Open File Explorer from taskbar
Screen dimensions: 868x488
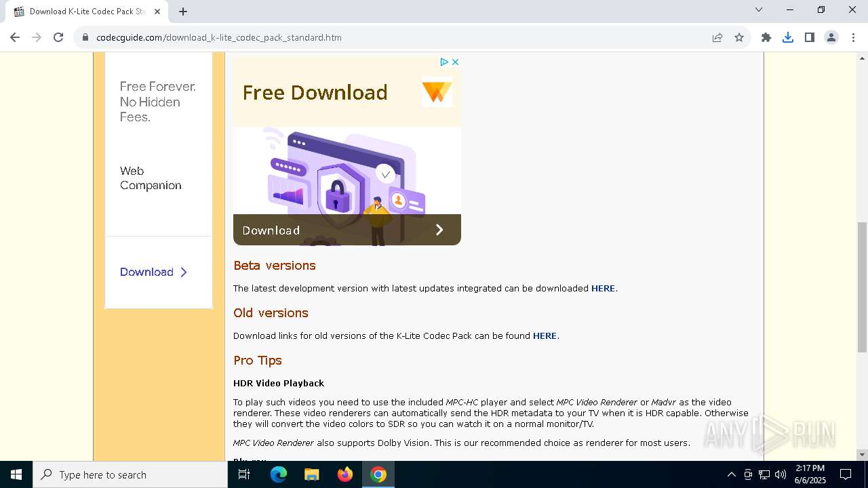(x=312, y=474)
